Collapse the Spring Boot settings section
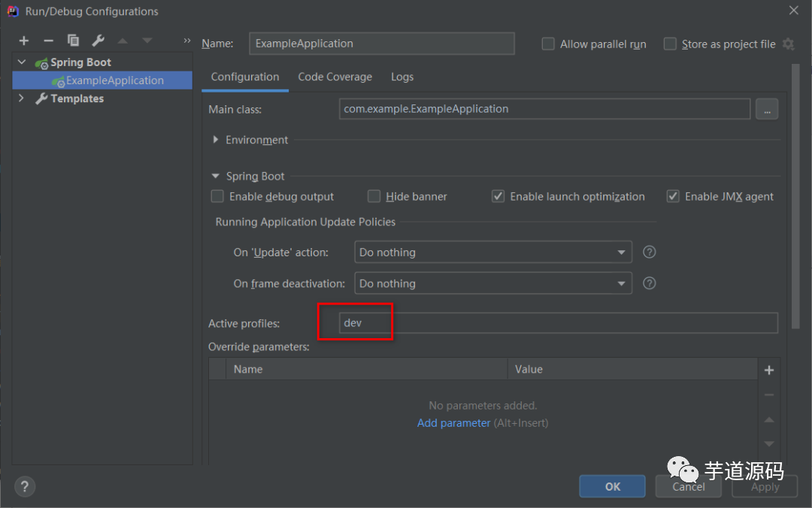Viewport: 812px width, 508px height. coord(216,176)
